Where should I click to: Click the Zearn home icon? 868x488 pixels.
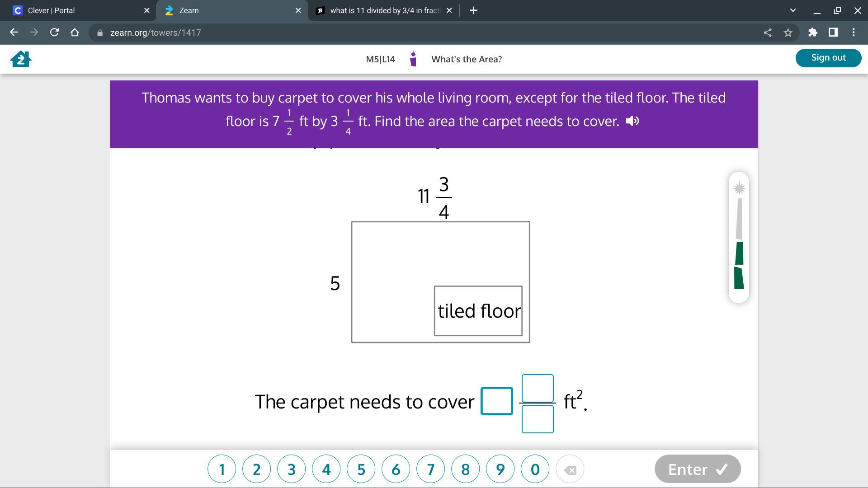click(x=21, y=59)
